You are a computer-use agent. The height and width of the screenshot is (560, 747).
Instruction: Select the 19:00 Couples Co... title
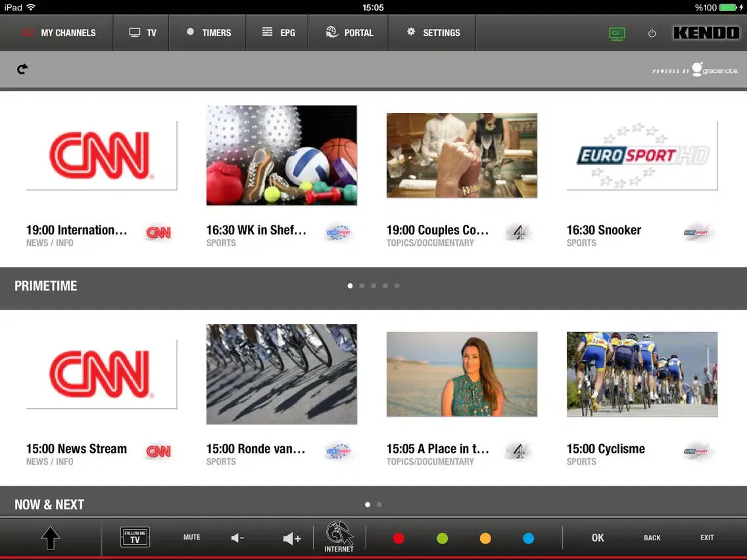437,230
